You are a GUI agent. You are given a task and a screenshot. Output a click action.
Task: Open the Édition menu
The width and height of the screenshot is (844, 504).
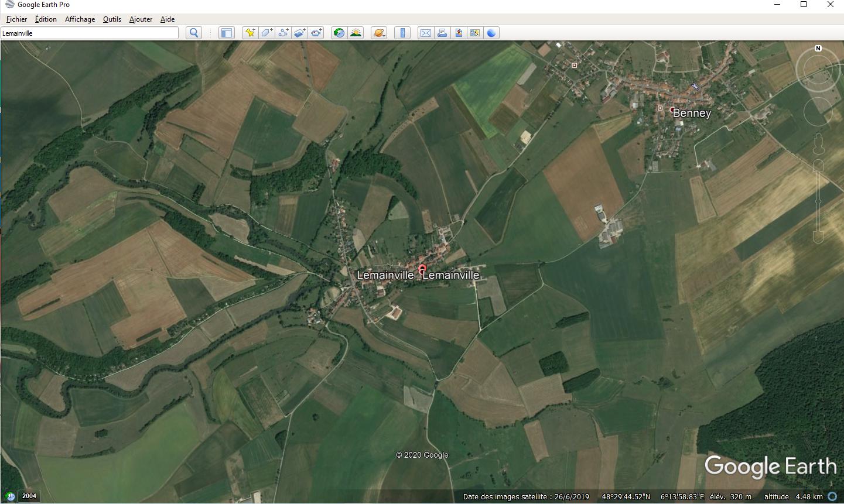coord(46,19)
